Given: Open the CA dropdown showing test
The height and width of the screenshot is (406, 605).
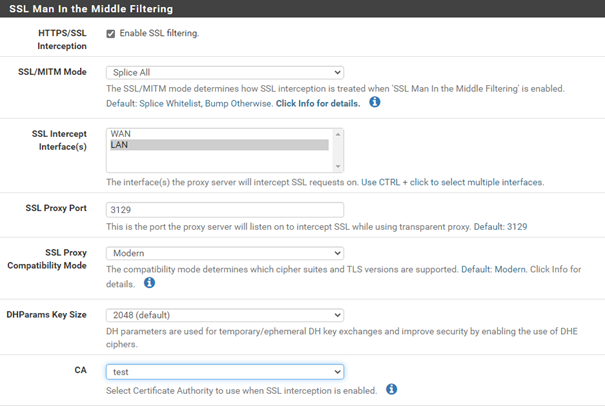Looking at the screenshot, I should pyautogui.click(x=225, y=372).
